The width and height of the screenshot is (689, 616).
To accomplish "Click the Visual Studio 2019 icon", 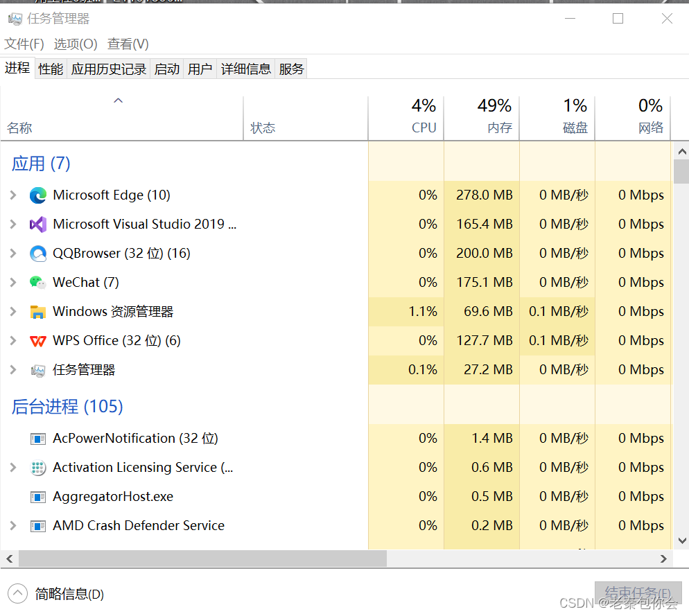I will click(x=38, y=225).
